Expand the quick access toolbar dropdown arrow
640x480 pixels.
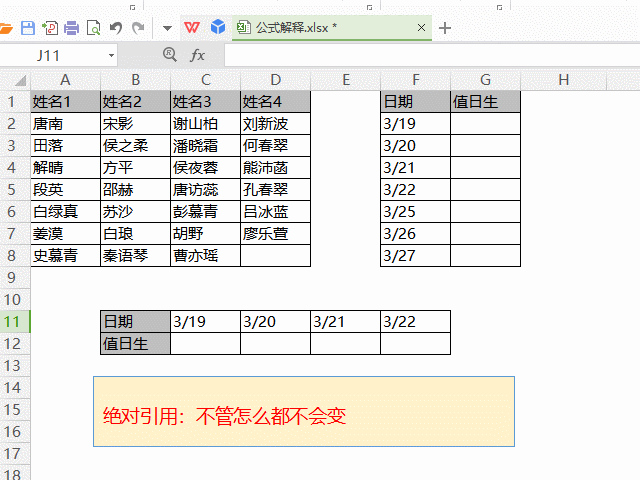(x=167, y=28)
